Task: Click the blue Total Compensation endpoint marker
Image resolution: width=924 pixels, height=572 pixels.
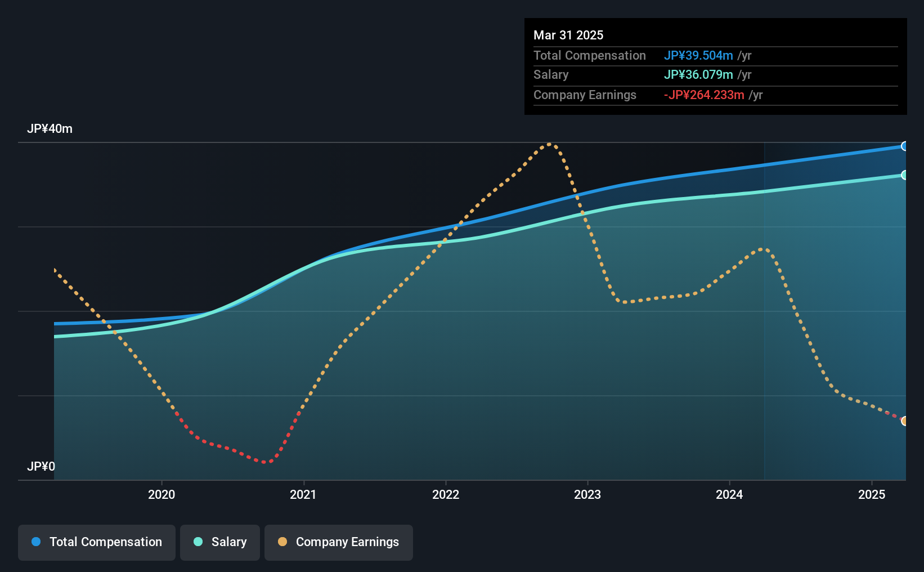Action: 904,146
